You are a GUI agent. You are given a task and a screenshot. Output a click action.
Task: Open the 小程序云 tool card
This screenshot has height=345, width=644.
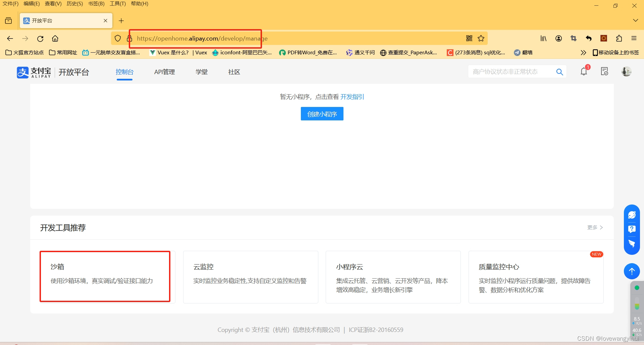point(393,277)
